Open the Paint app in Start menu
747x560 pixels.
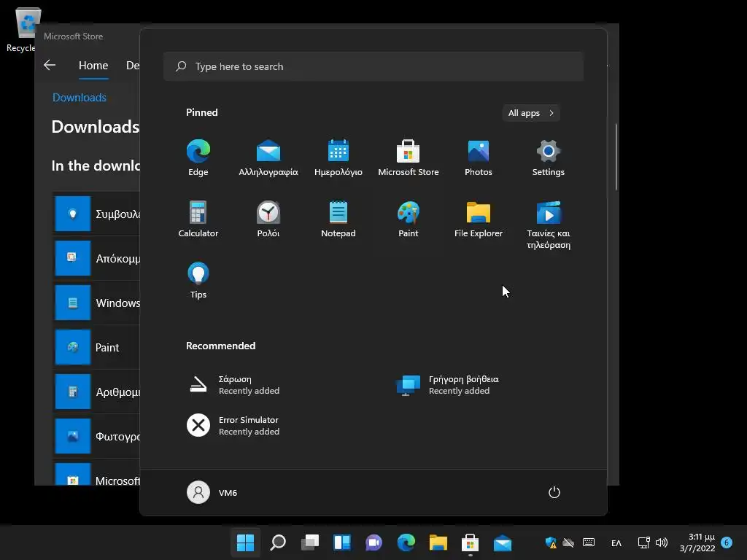pyautogui.click(x=409, y=219)
